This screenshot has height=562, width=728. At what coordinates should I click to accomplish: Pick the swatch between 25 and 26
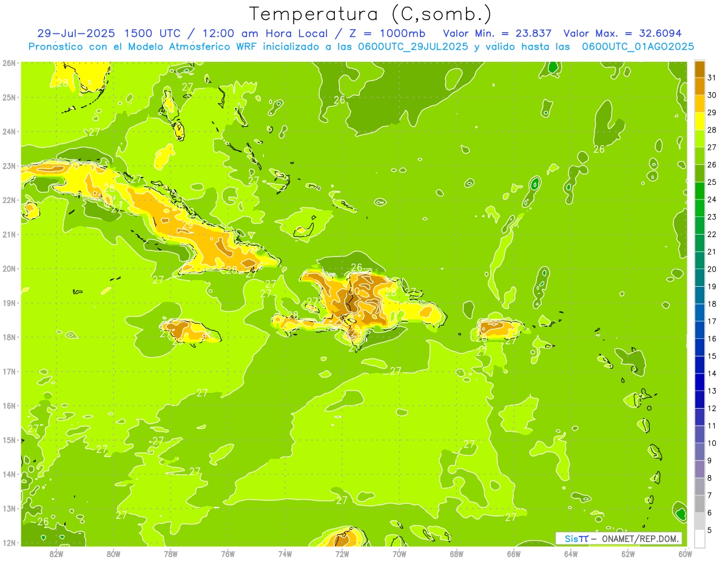(x=699, y=173)
